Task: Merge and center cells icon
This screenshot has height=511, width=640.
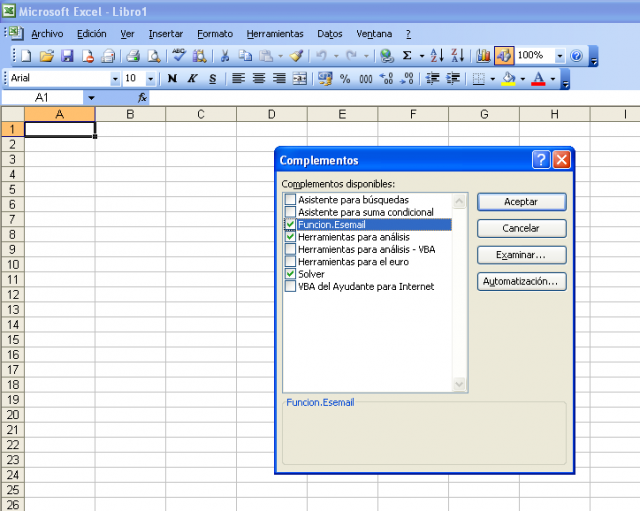Action: coord(300,78)
